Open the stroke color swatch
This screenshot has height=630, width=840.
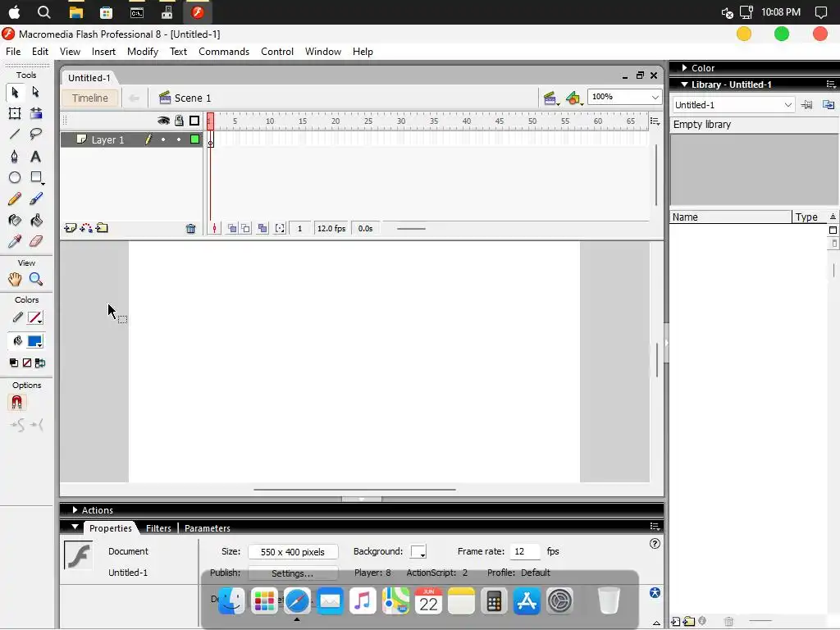tap(34, 317)
